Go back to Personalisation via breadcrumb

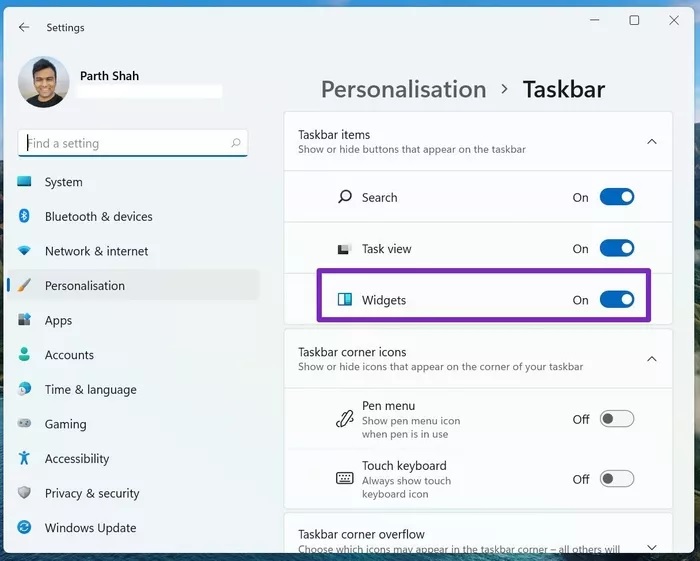tap(403, 89)
